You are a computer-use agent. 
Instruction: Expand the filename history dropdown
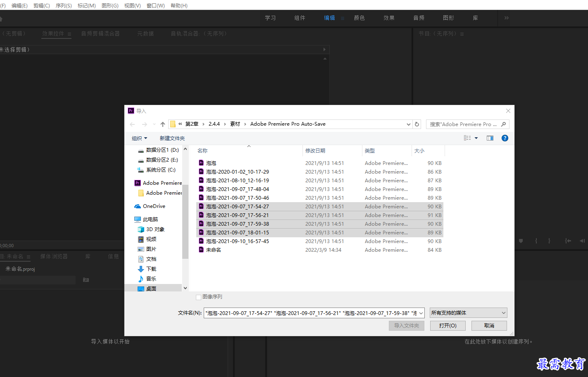tap(421, 313)
